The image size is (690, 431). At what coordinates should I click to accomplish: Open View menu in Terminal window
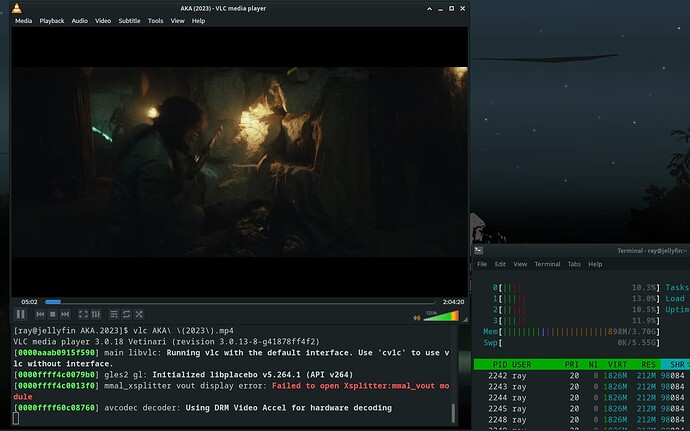520,264
